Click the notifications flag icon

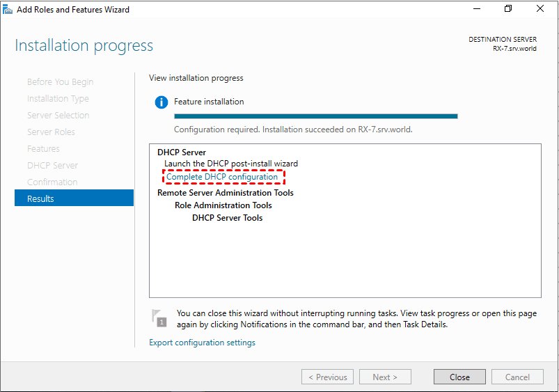[x=159, y=318]
